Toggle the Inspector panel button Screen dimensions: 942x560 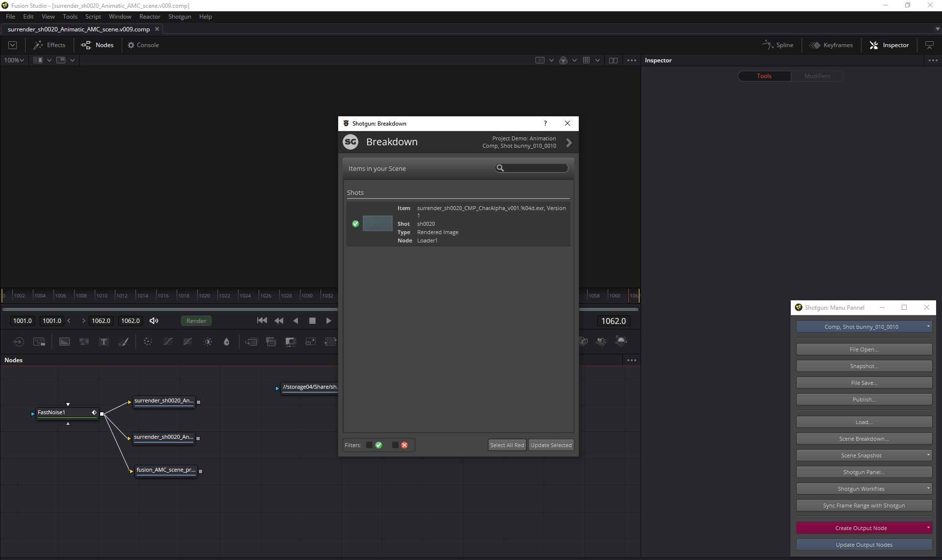pos(889,45)
